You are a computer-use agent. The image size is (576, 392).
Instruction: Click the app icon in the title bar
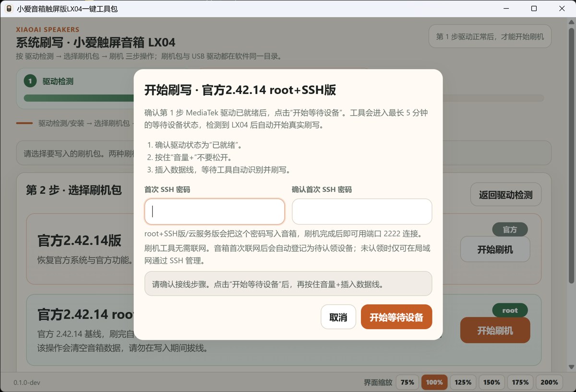(x=8, y=9)
